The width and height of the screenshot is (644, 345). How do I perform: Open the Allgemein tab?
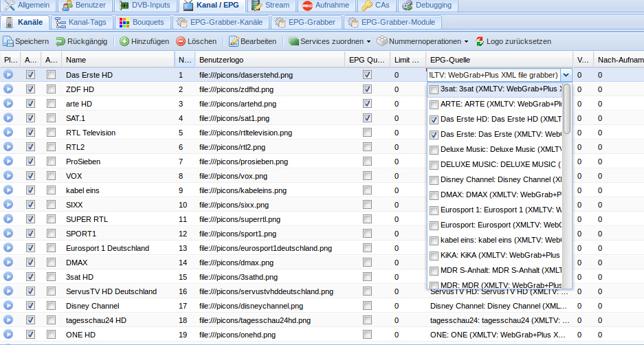(x=27, y=5)
